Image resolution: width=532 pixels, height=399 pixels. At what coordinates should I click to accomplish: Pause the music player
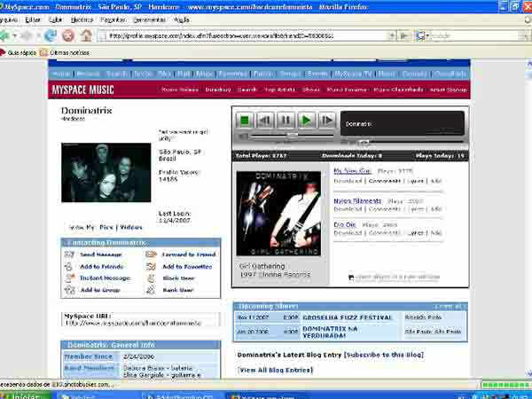[x=286, y=120]
